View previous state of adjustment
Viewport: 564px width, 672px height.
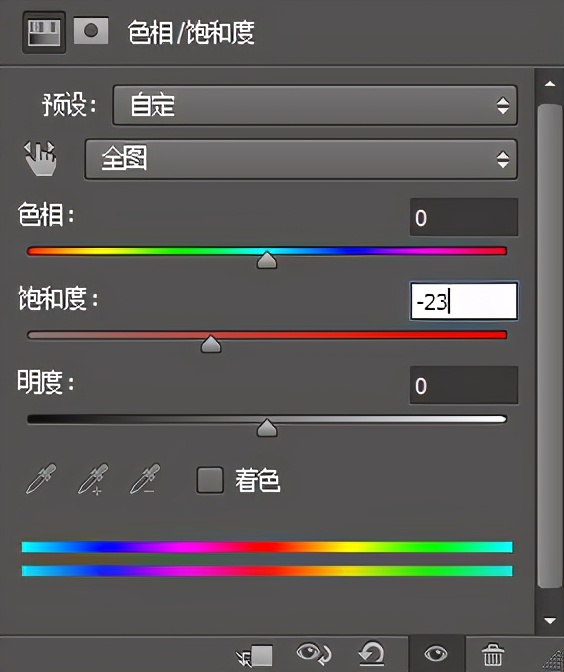click(314, 654)
